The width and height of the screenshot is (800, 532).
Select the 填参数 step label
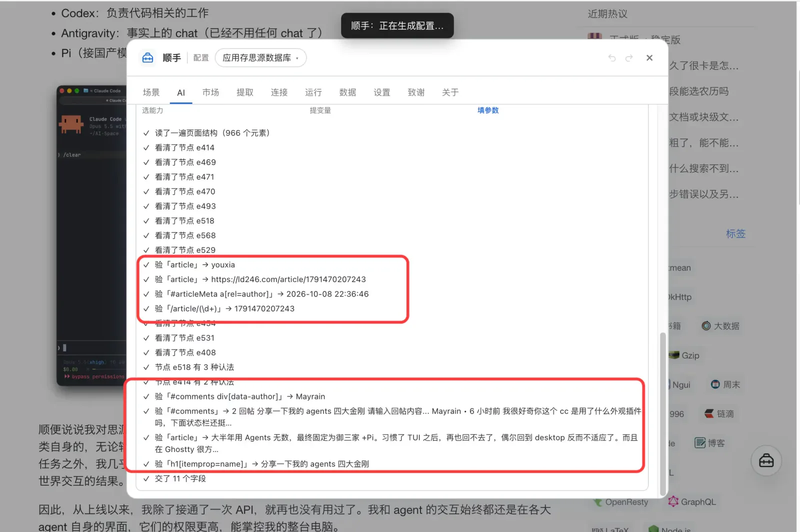coord(488,110)
